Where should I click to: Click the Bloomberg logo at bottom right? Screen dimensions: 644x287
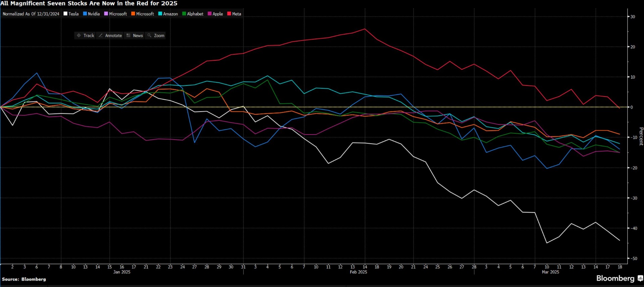620,278
